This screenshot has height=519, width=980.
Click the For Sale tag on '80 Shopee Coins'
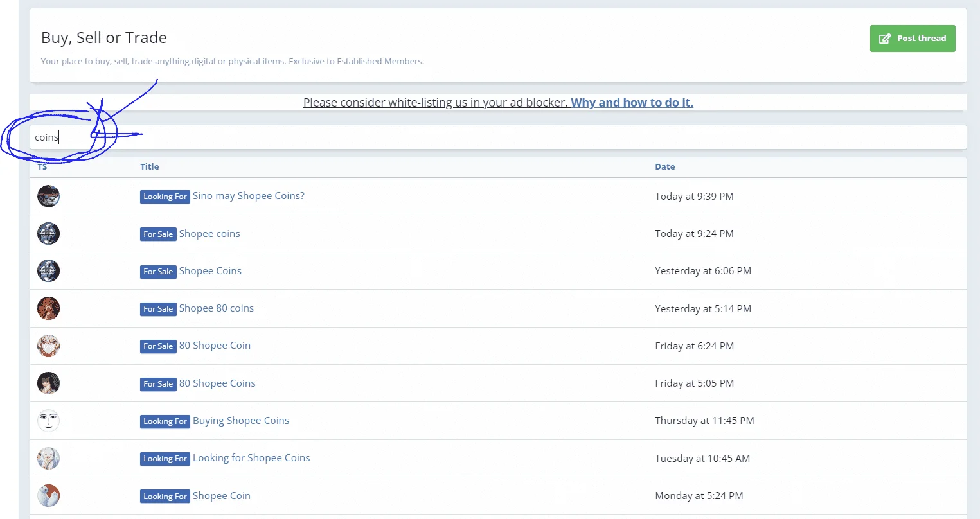158,384
